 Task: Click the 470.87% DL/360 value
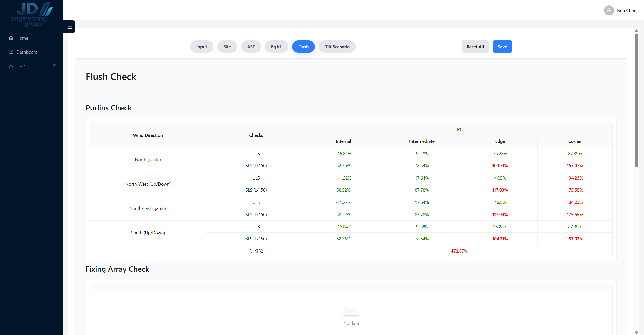point(459,251)
